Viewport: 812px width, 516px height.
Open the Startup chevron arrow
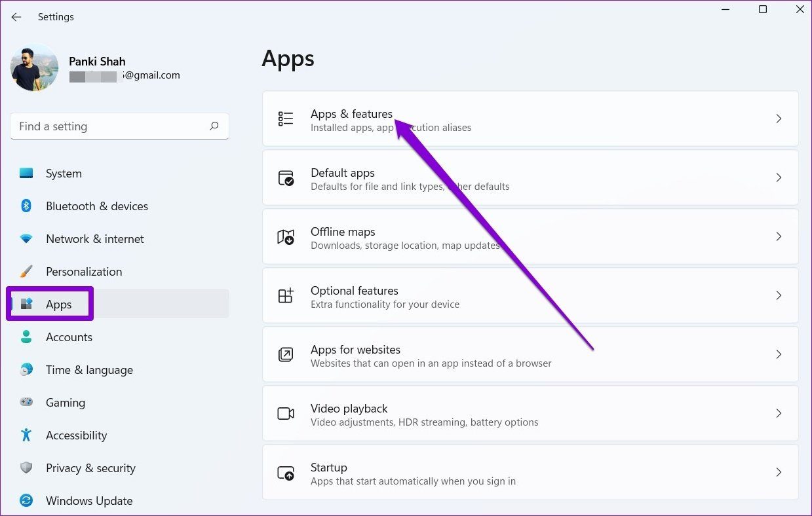pyautogui.click(x=779, y=472)
